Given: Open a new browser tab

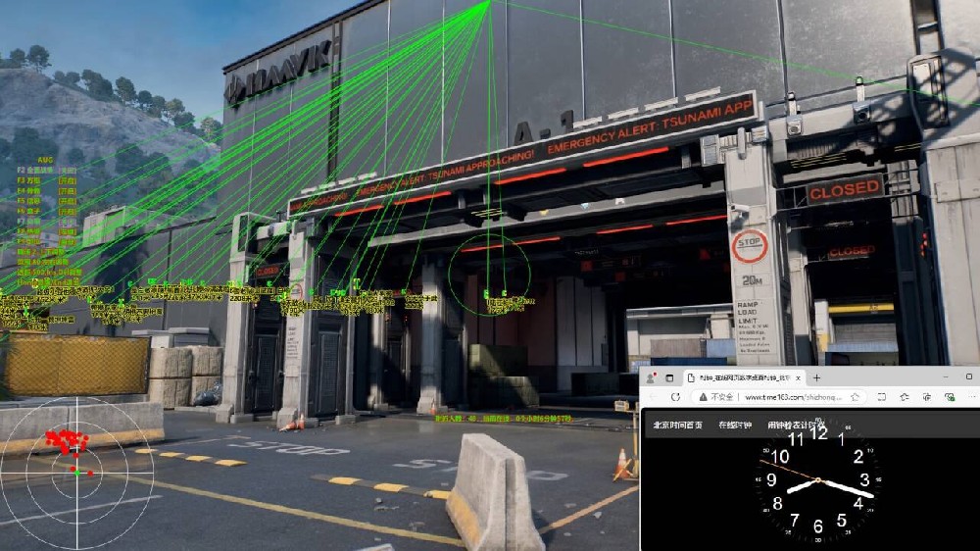Looking at the screenshot, I should 816,377.
